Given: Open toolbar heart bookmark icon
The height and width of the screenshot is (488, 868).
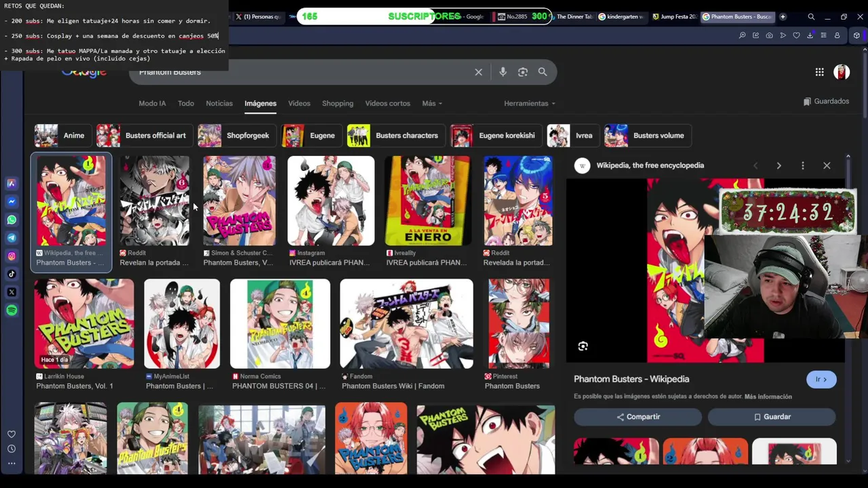Looking at the screenshot, I should [x=796, y=35].
